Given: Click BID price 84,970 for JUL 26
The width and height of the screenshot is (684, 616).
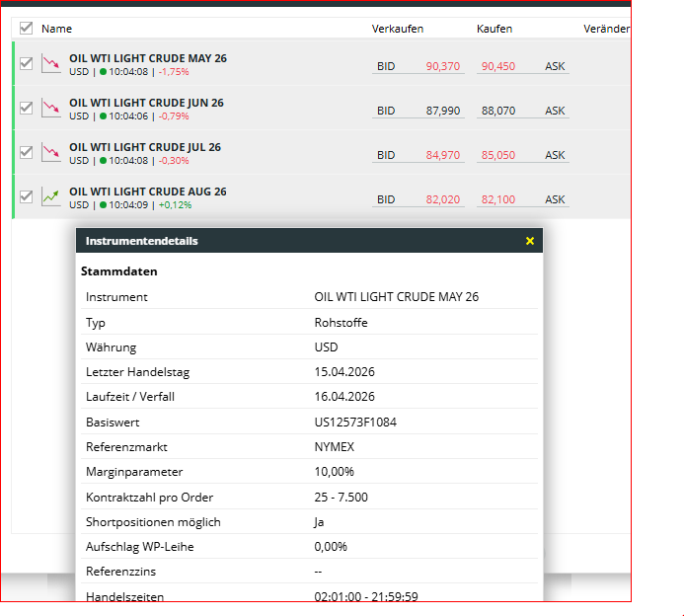Looking at the screenshot, I should [x=442, y=155].
